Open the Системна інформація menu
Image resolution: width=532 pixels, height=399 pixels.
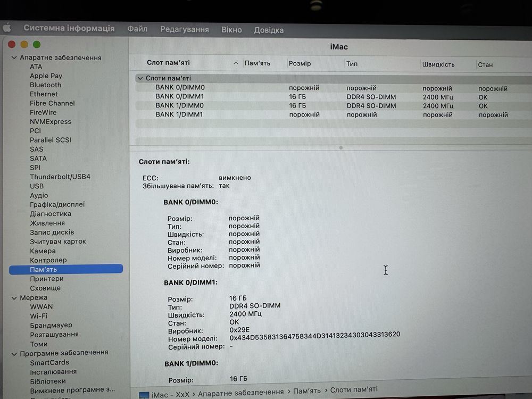tap(69, 28)
